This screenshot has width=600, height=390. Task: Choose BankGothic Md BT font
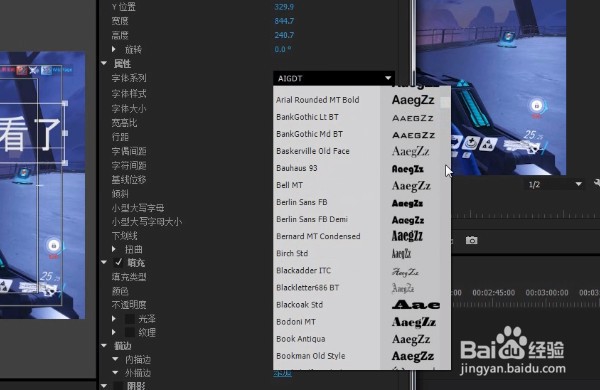[x=309, y=134]
